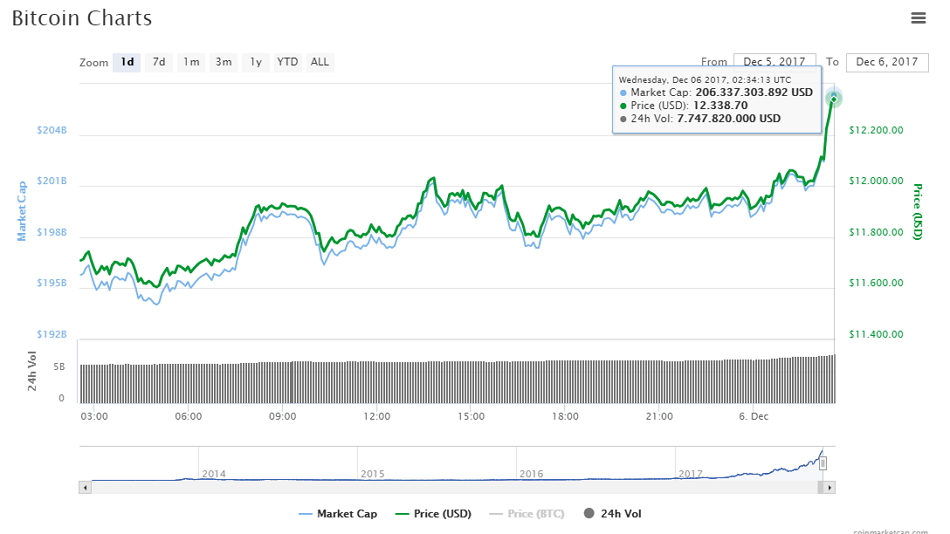Click the navigator range handle
The image size is (950, 534).
click(823, 464)
